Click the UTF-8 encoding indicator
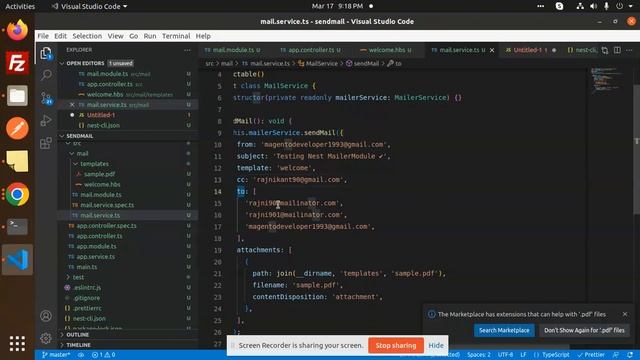Image resolution: width=640 pixels, height=360 pixels. (x=505, y=355)
